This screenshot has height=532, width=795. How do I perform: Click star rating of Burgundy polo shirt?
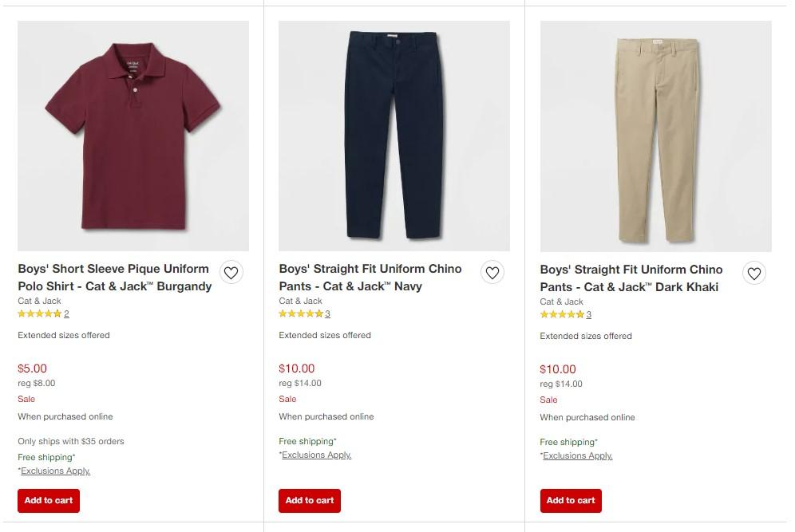point(40,314)
